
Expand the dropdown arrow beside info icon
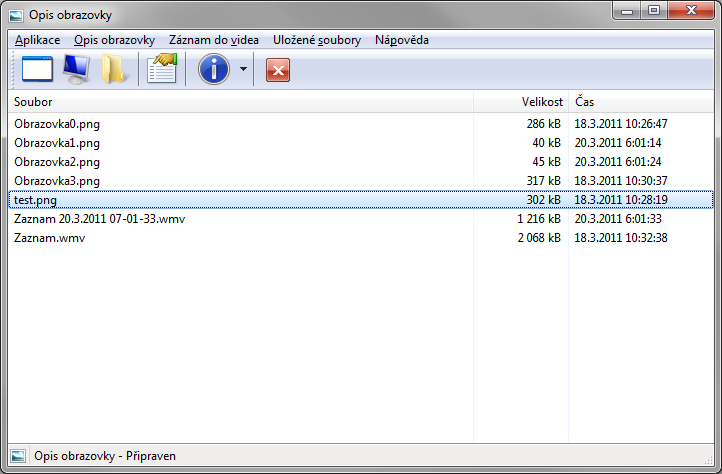243,71
